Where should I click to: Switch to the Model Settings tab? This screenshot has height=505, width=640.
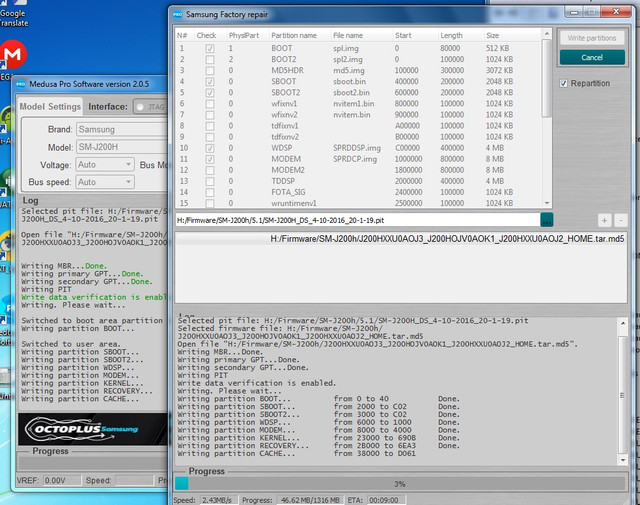(x=51, y=107)
